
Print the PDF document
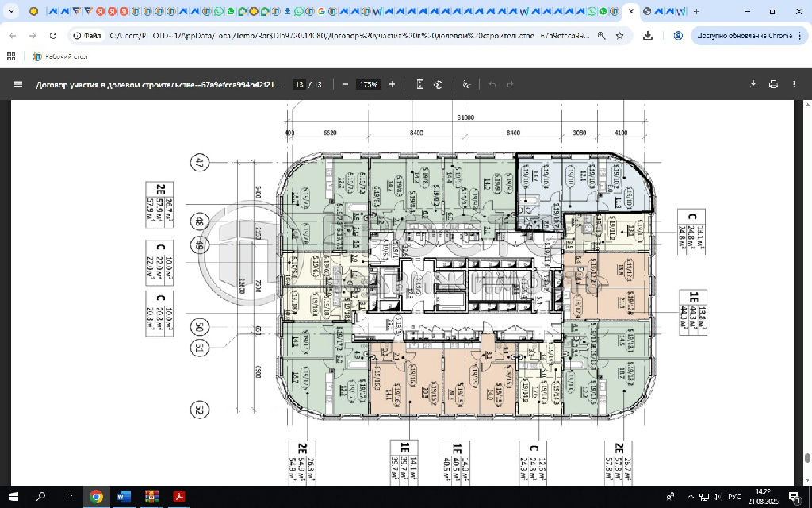(773, 84)
